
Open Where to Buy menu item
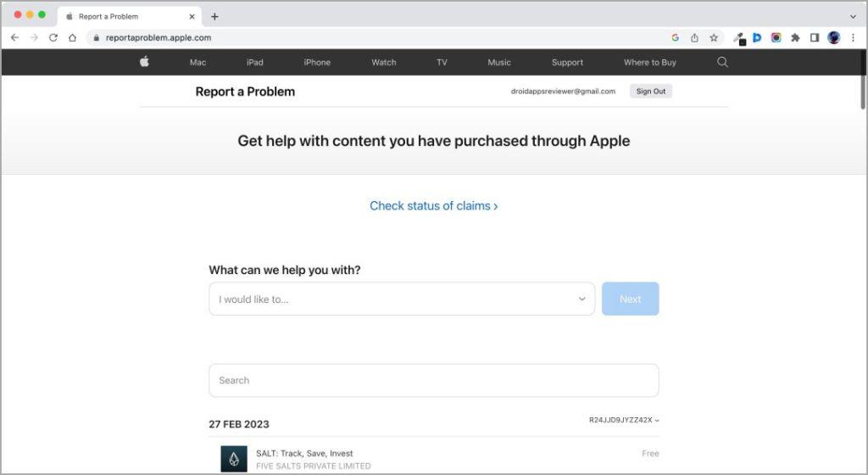point(650,63)
